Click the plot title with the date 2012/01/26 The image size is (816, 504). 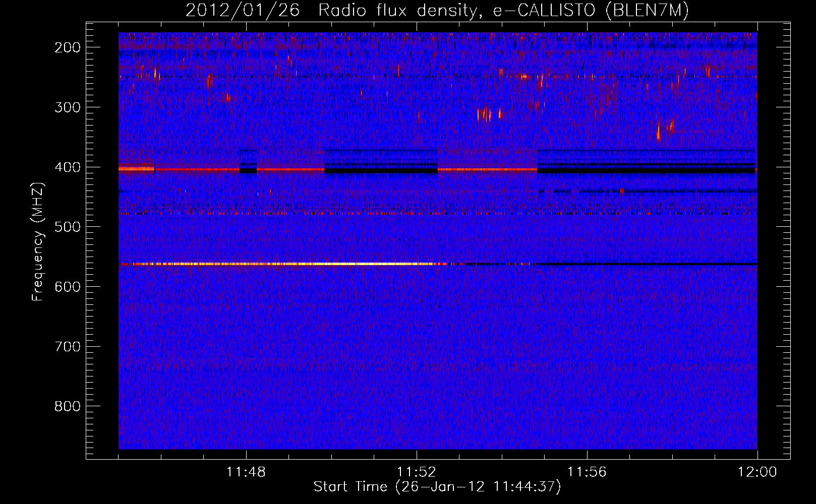coord(437,10)
